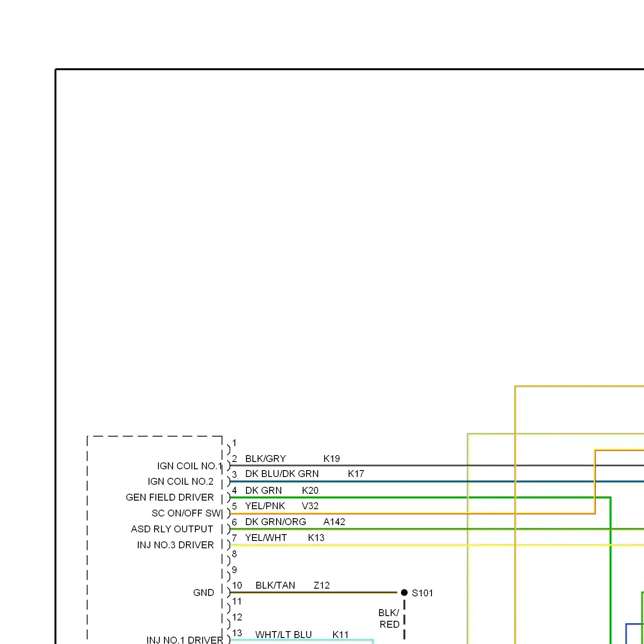
Task: Click the SC ON/OFF SW label
Action: click(186, 513)
